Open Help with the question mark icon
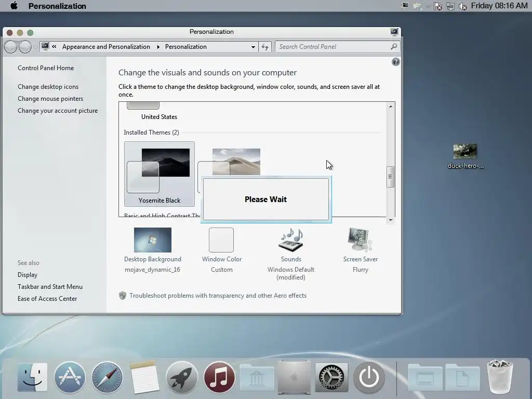Screen dimensions: 532x399 [395, 62]
